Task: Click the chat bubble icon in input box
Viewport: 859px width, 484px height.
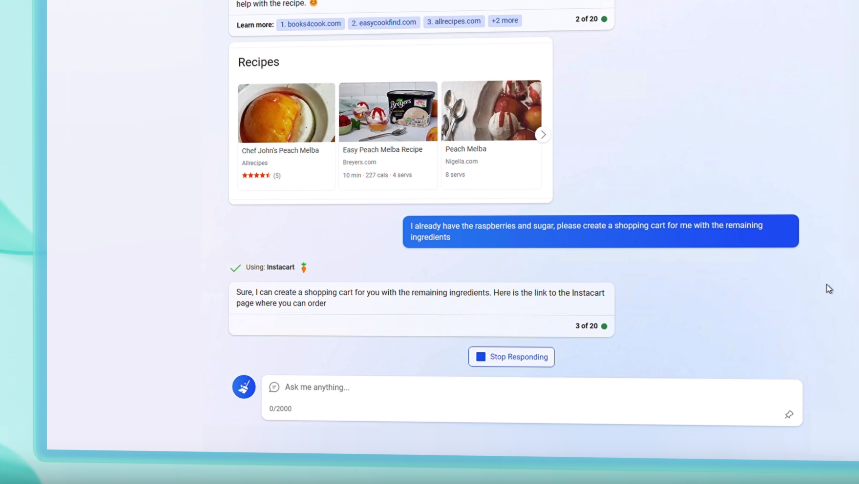Action: pos(274,387)
